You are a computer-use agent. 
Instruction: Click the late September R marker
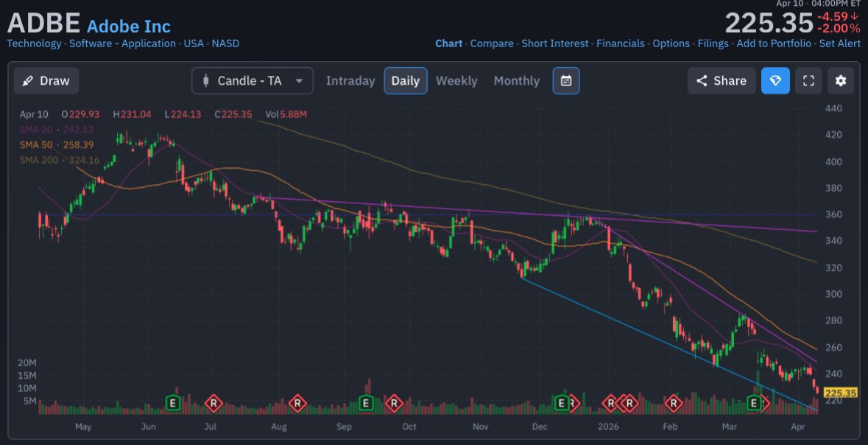[x=394, y=403]
